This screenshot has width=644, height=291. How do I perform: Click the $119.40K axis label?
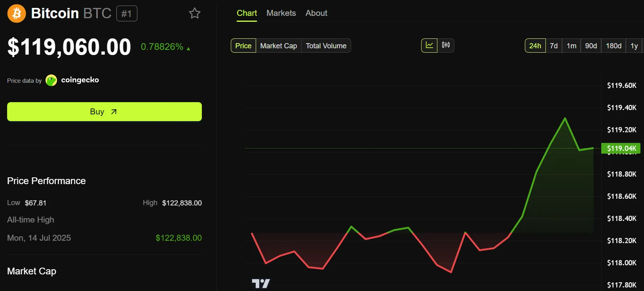click(622, 108)
